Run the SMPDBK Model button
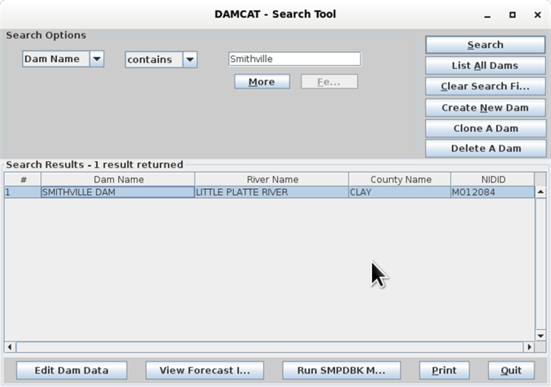Image resolution: width=551 pixels, height=387 pixels. 341,370
